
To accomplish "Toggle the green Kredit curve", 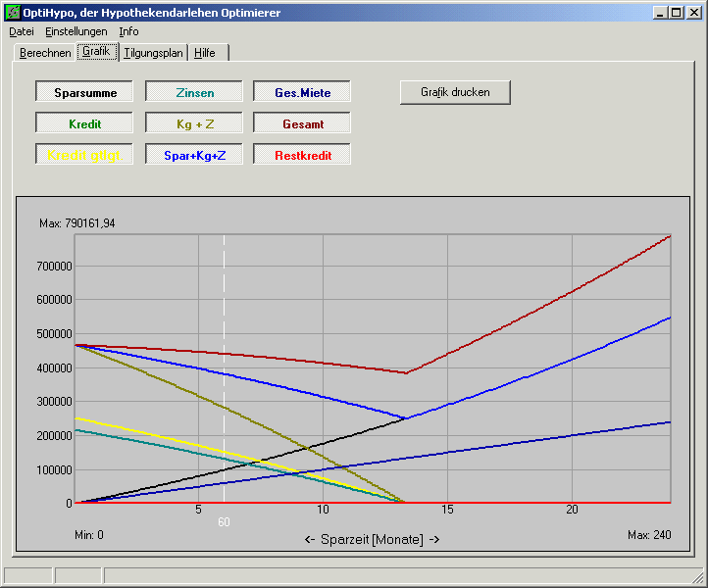I will 85,124.
